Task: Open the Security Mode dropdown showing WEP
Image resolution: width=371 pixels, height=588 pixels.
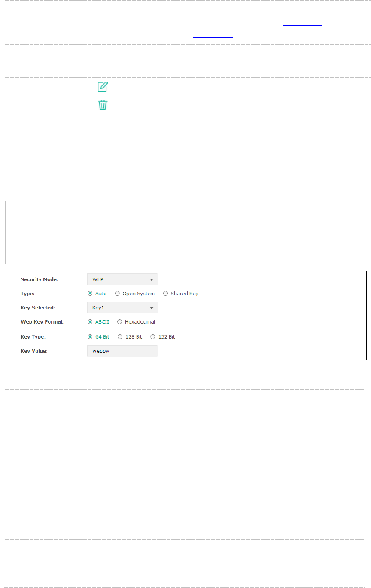Action: pos(122,279)
